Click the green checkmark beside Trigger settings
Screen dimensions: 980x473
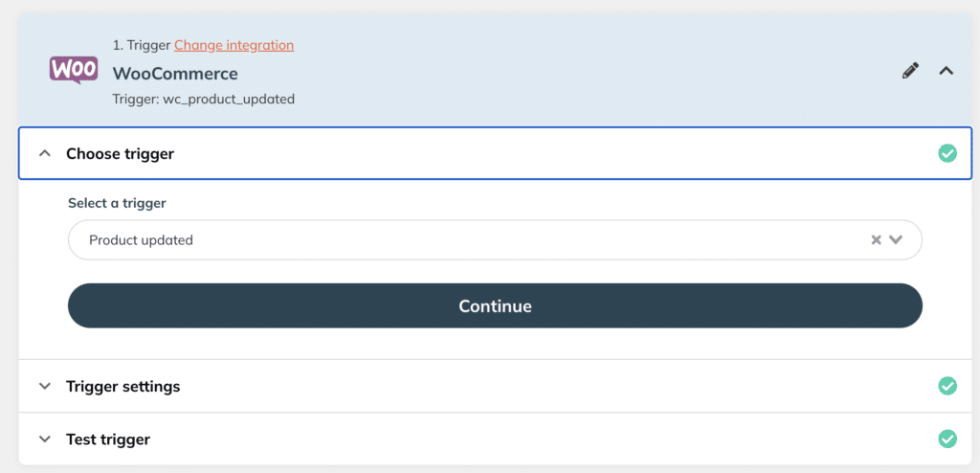click(x=947, y=386)
